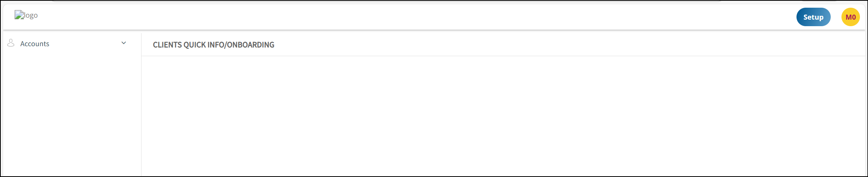Image resolution: width=868 pixels, height=177 pixels.
Task: Toggle the Accounts submenu dropdown
Action: pyautogui.click(x=124, y=43)
